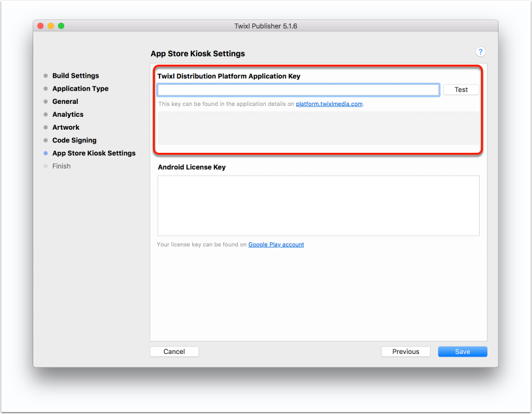Screen dimensions: 532x414
Task: Select App Store Kiosk Settings step
Action: 93,153
